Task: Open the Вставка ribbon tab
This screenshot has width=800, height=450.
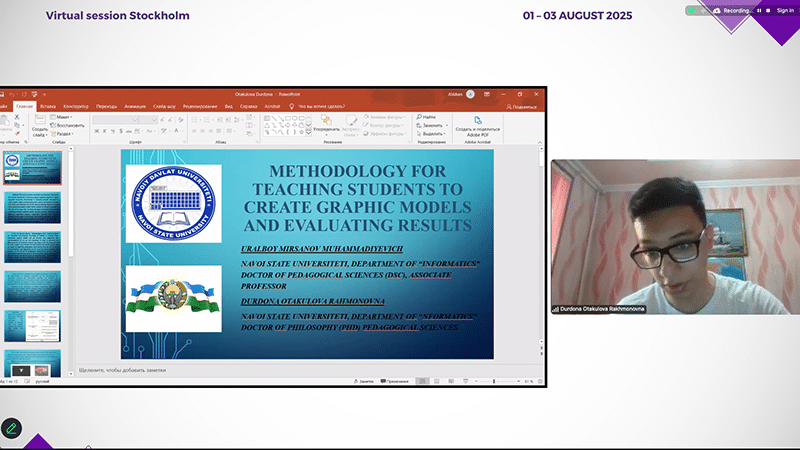Action: click(48, 105)
